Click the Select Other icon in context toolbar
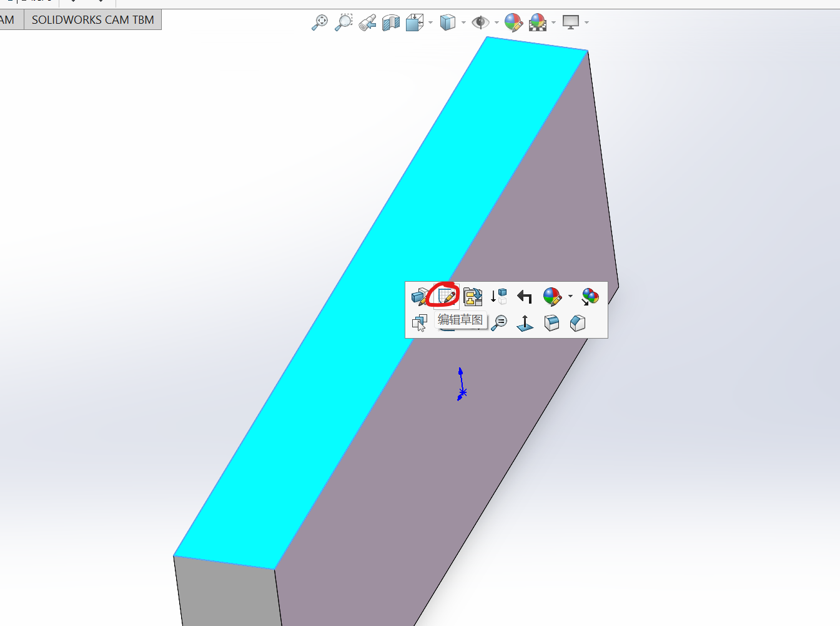 419,323
